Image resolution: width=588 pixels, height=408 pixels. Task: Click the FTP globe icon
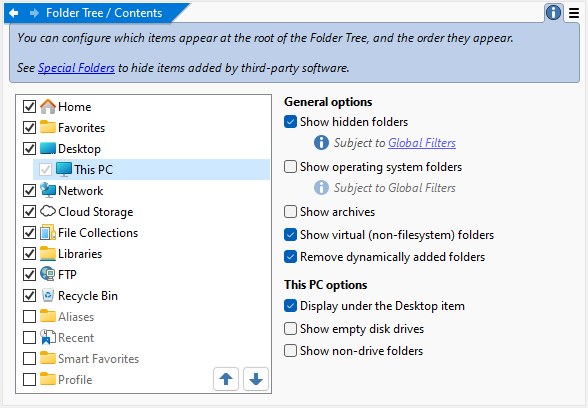pyautogui.click(x=48, y=274)
